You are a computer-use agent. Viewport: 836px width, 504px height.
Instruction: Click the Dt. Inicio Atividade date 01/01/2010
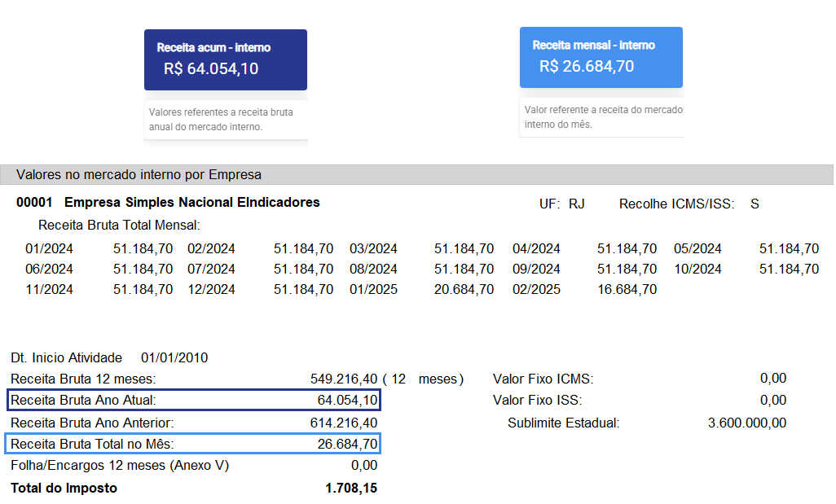pyautogui.click(x=174, y=357)
